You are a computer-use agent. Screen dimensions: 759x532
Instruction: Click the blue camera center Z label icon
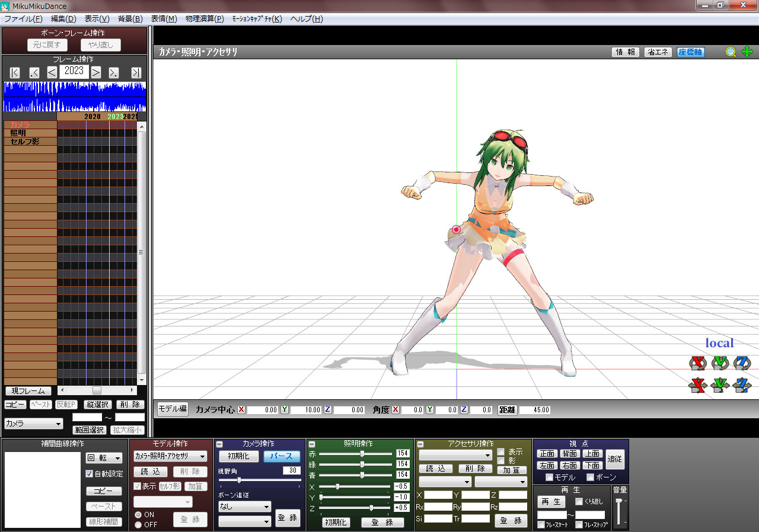[x=327, y=409]
